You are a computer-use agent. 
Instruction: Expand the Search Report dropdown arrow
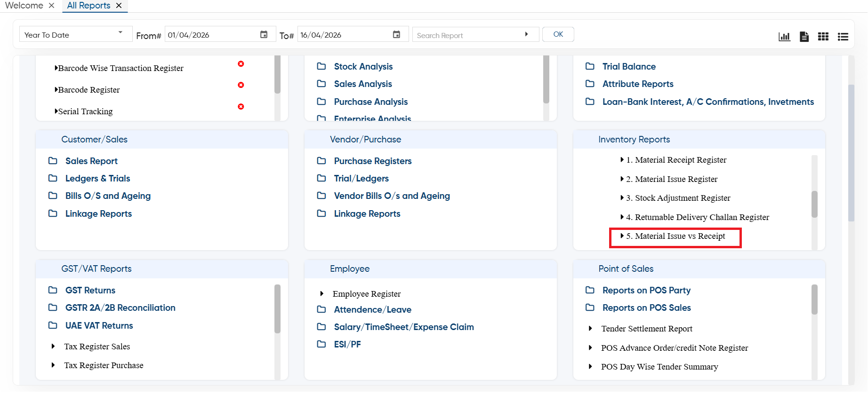526,34
